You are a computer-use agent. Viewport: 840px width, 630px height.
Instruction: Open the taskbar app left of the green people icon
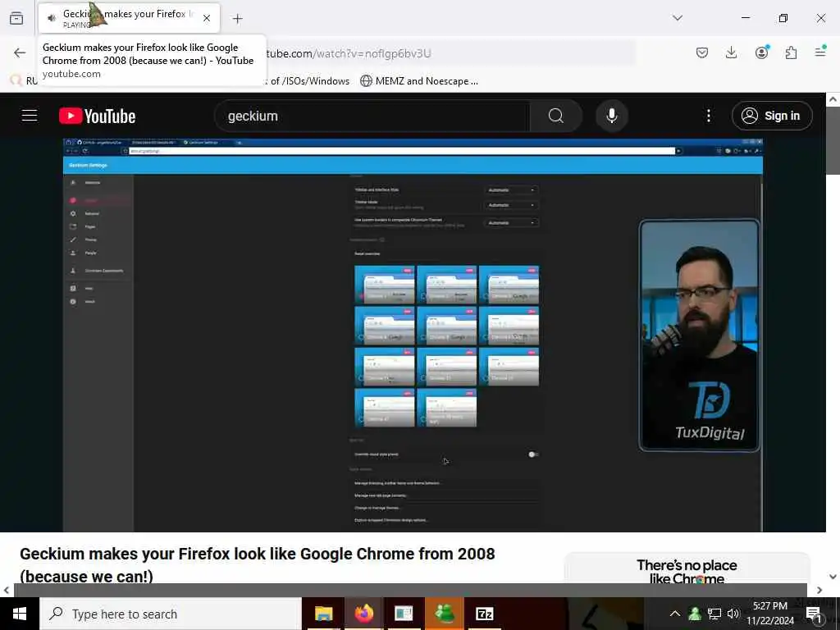tap(404, 614)
